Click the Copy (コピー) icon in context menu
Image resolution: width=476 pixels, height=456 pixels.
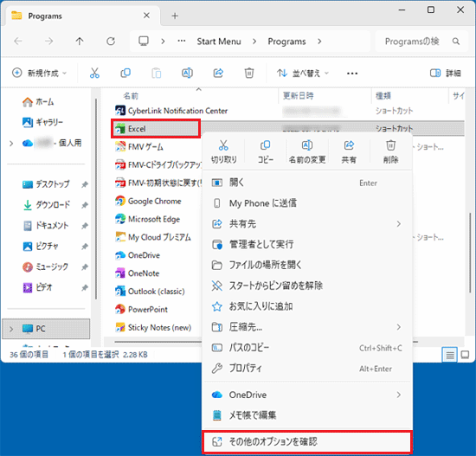(266, 145)
